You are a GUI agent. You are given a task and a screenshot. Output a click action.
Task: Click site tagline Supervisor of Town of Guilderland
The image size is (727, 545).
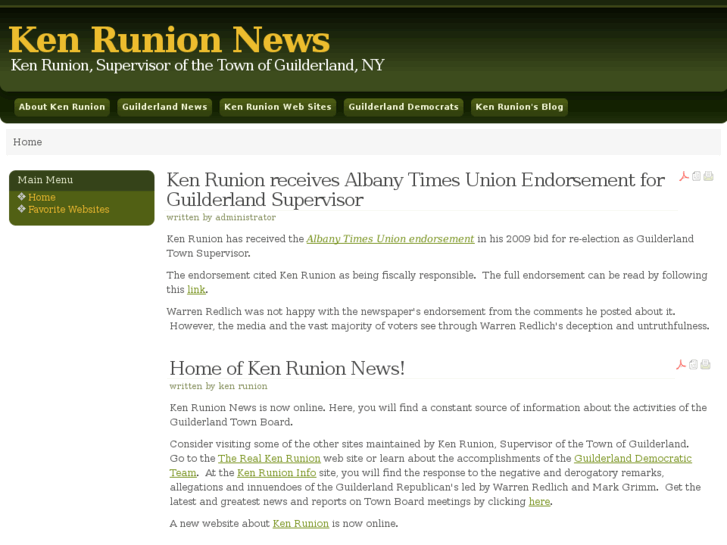click(198, 65)
